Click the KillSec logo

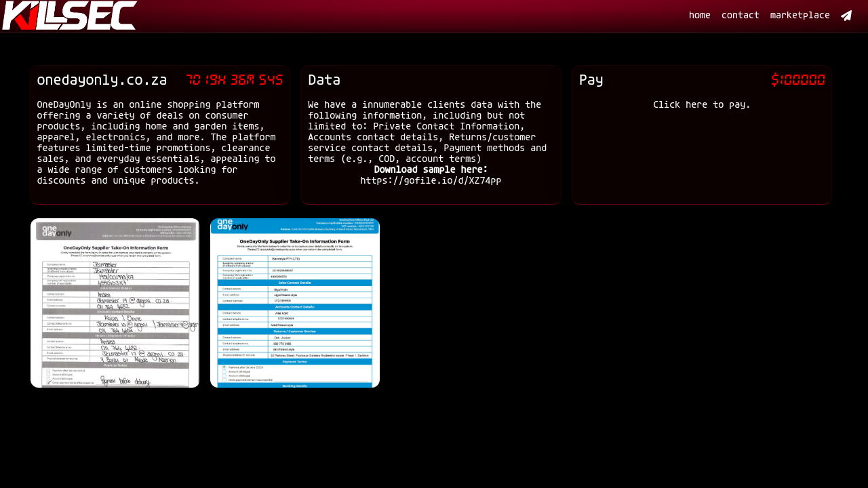(x=69, y=16)
